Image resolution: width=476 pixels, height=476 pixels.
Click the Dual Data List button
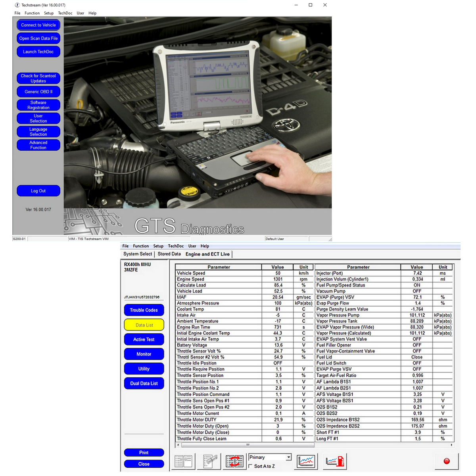pyautogui.click(x=144, y=384)
